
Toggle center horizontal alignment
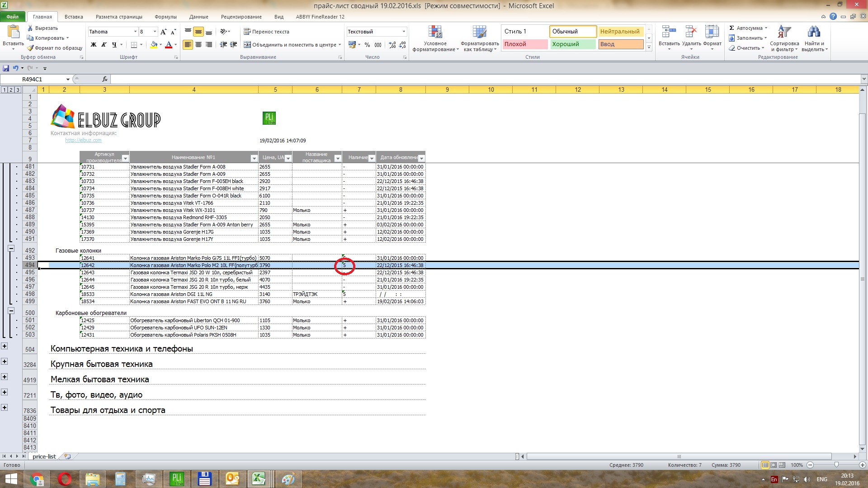click(x=198, y=45)
